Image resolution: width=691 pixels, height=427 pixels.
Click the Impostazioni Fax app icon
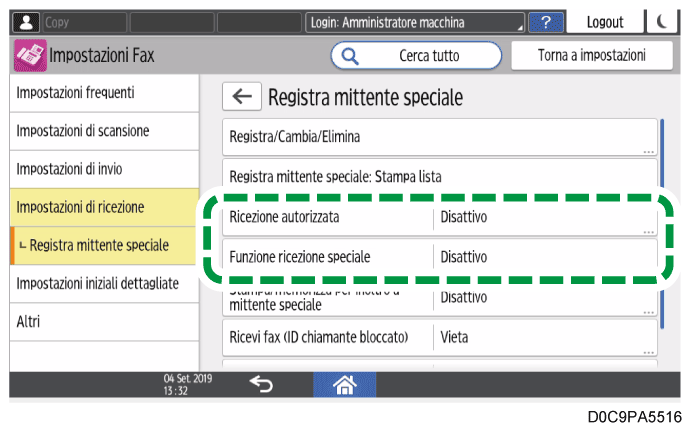pyautogui.click(x=29, y=56)
